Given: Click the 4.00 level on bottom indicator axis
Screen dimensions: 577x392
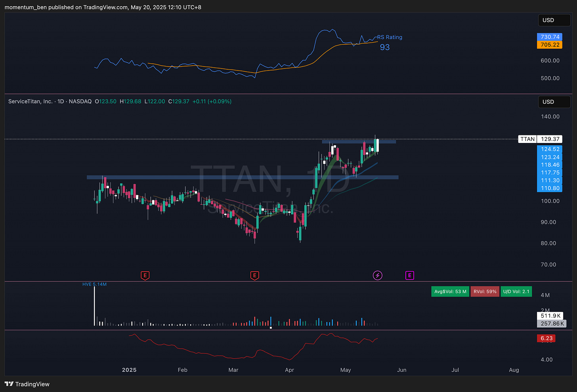Looking at the screenshot, I should (546, 360).
